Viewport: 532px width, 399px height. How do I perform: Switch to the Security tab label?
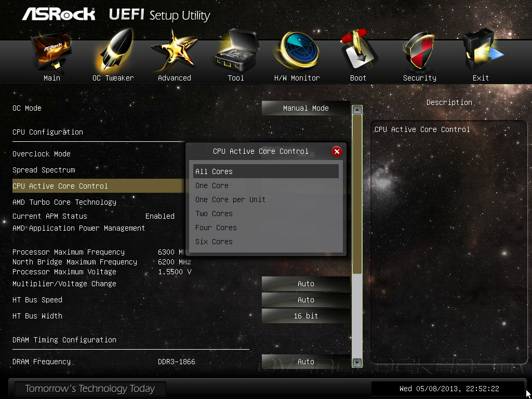[420, 78]
